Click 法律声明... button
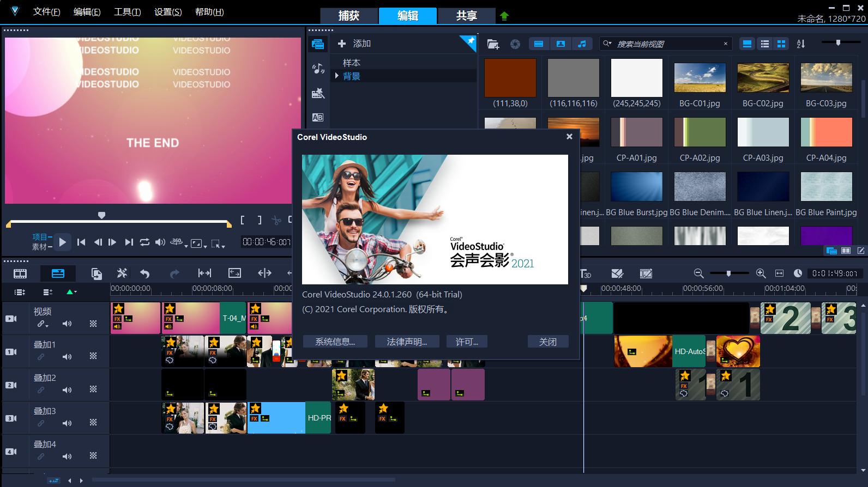The width and height of the screenshot is (868, 487). [x=407, y=342]
